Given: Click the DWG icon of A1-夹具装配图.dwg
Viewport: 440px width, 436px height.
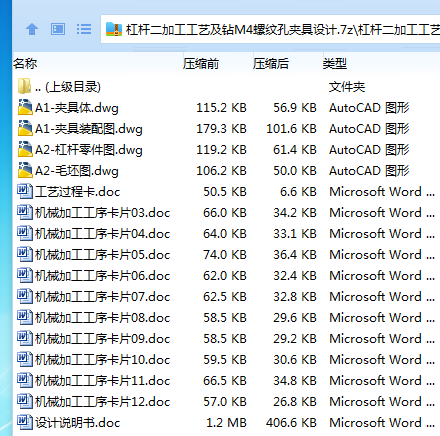Looking at the screenshot, I should coord(25,128).
